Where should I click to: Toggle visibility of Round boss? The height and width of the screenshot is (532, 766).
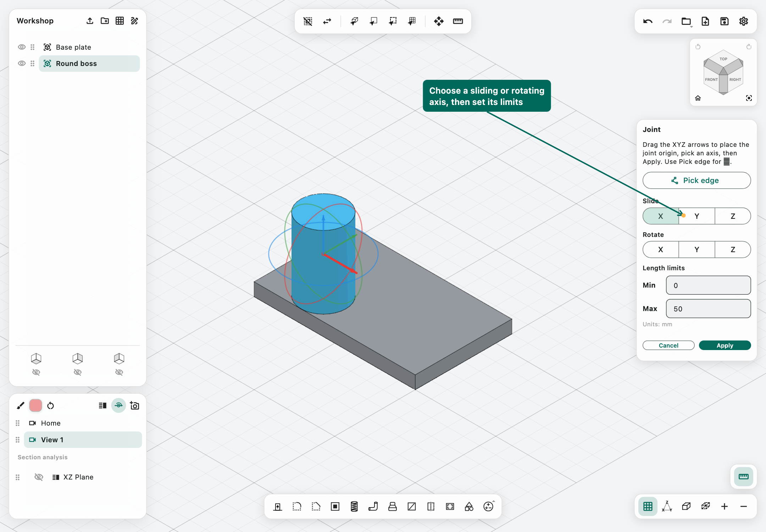coord(22,63)
